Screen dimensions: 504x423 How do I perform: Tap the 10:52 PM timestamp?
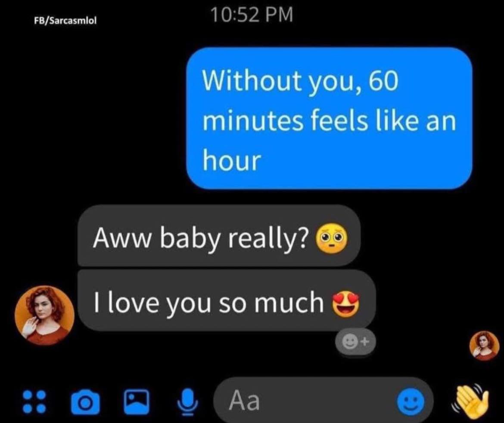(252, 15)
